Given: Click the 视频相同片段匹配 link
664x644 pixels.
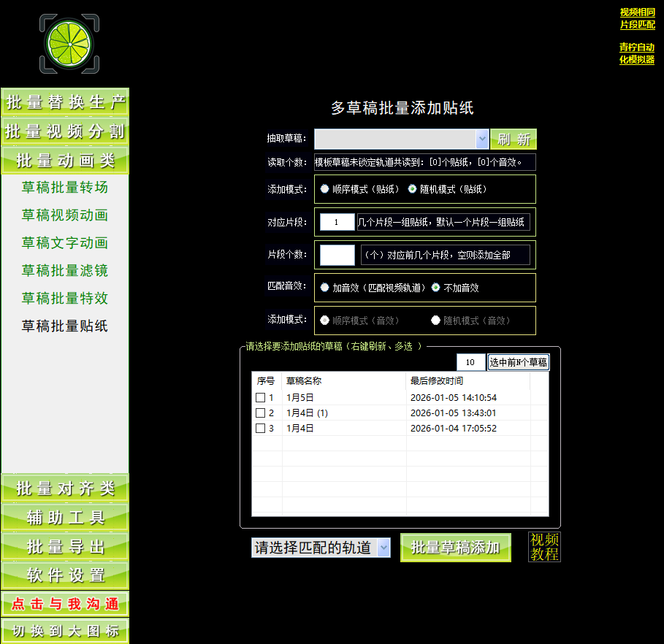Looking at the screenshot, I should pyautogui.click(x=636, y=18).
